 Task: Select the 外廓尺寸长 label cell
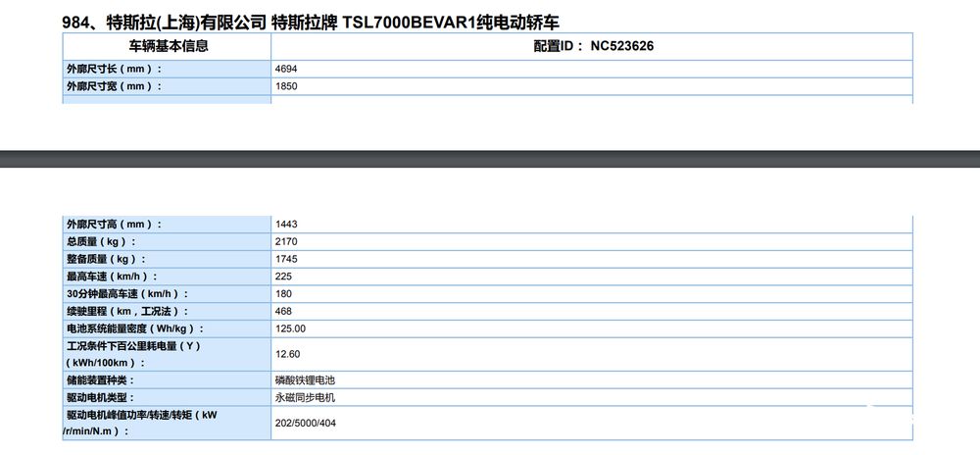click(115, 69)
